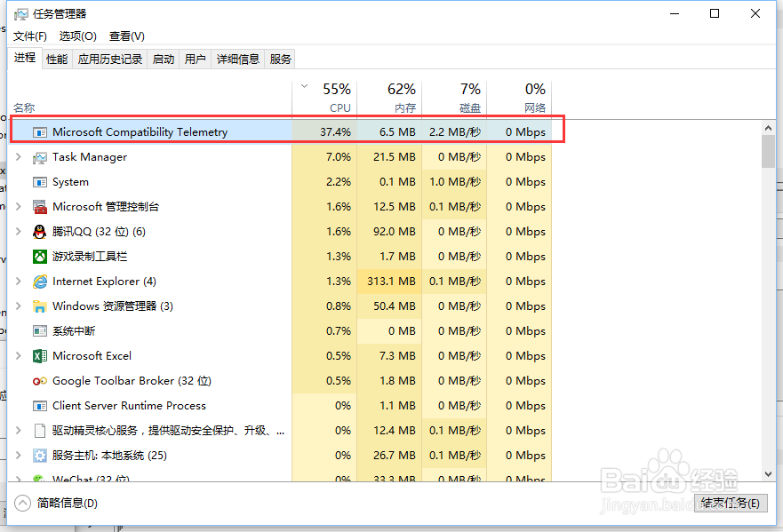Click the Microsoft Excel icon

pyautogui.click(x=40, y=356)
